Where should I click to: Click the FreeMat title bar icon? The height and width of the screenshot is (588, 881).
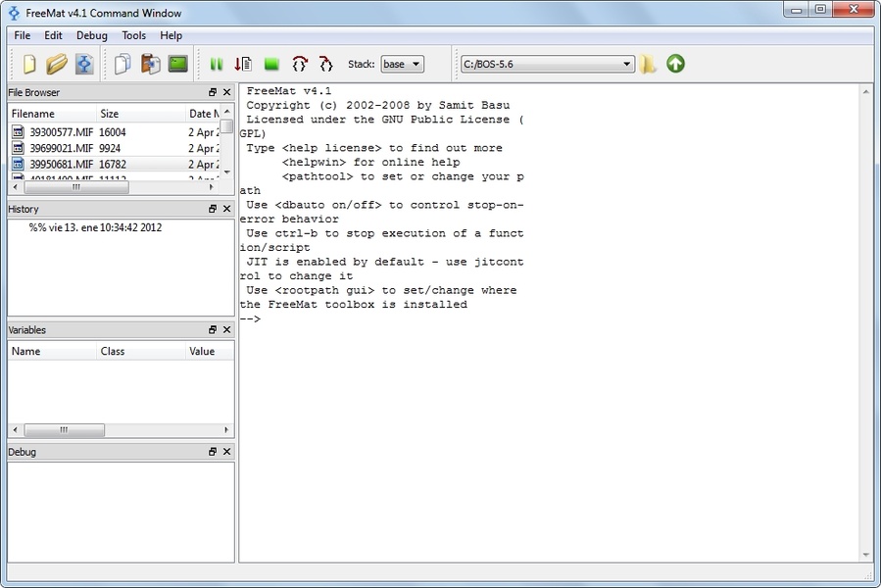point(14,13)
